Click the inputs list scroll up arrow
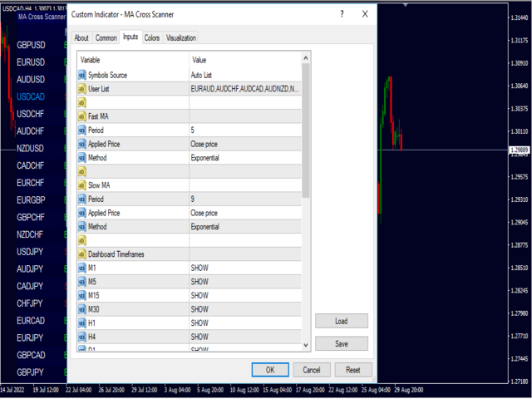This screenshot has width=532, height=399. pyautogui.click(x=305, y=58)
